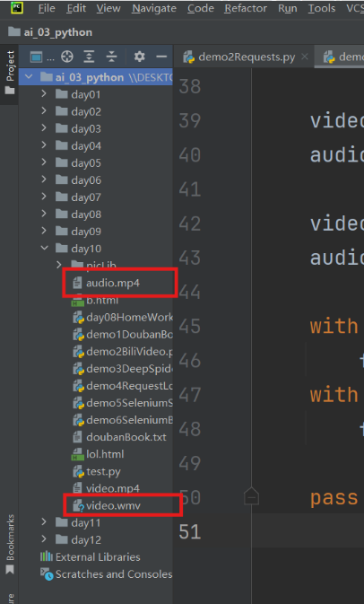The image size is (364, 604).
Task: Click code folding marker at line 50
Action: point(251,495)
